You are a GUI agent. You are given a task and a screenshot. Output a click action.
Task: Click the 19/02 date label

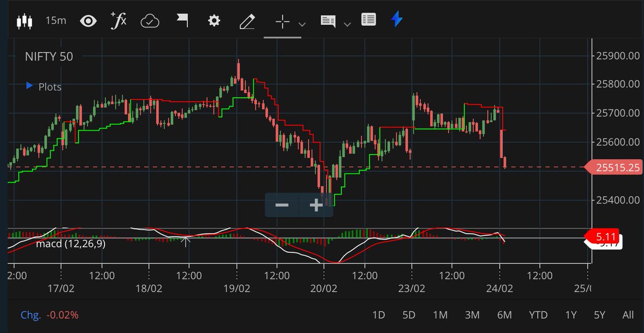coord(237,289)
